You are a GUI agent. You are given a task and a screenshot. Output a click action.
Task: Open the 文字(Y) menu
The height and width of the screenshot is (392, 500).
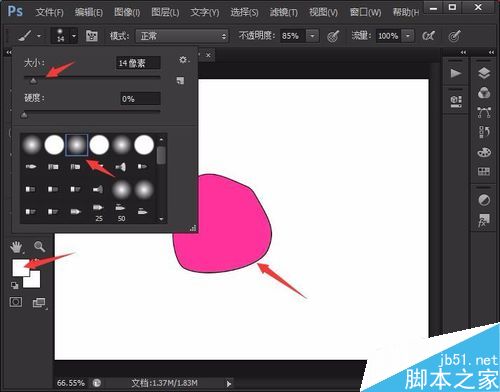(x=205, y=13)
